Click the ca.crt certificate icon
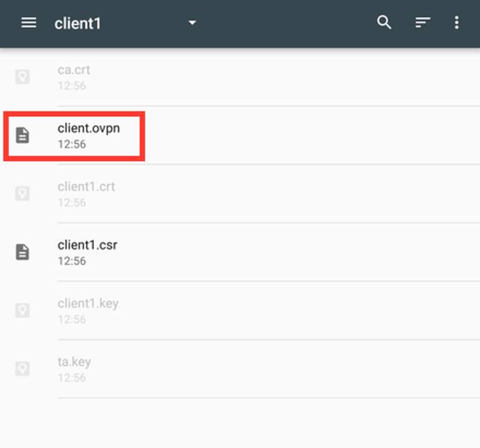 23,76
